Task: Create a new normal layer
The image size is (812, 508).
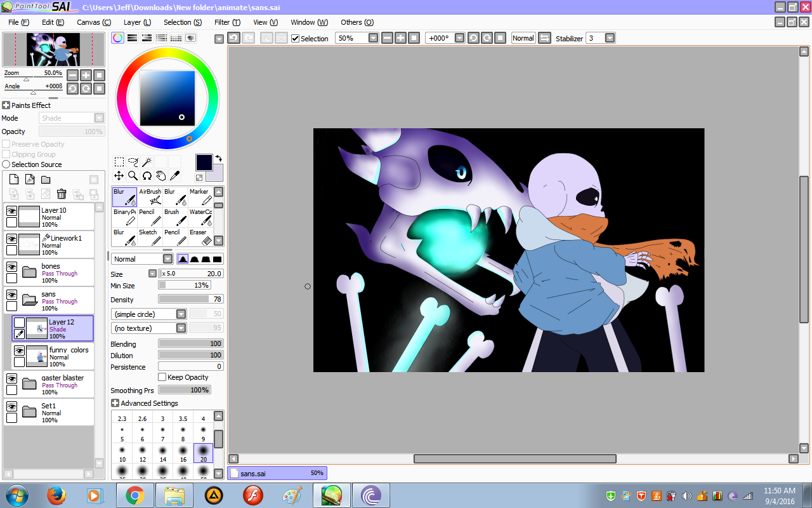Action: [x=14, y=180]
